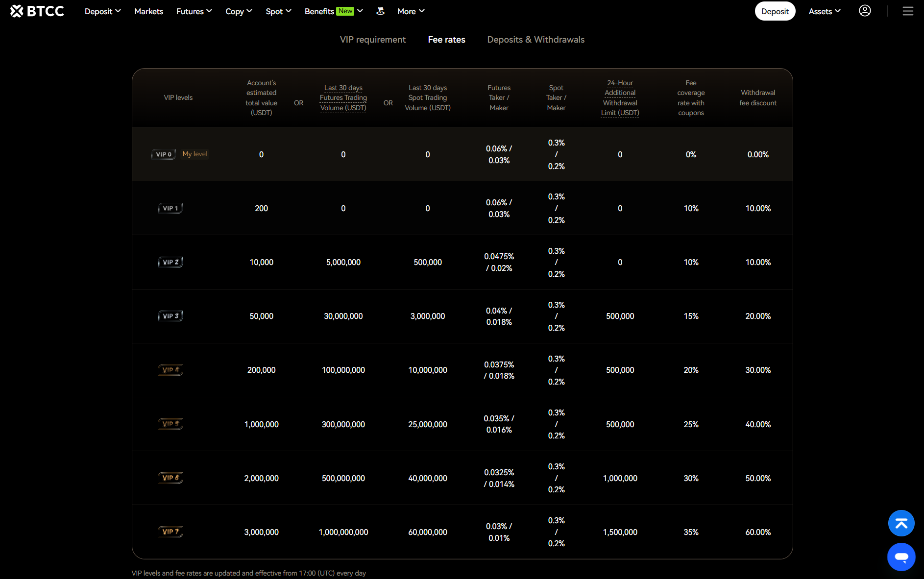Screen dimensions: 924x579
Task: Click the New badge beside Benefits
Action: tap(345, 11)
